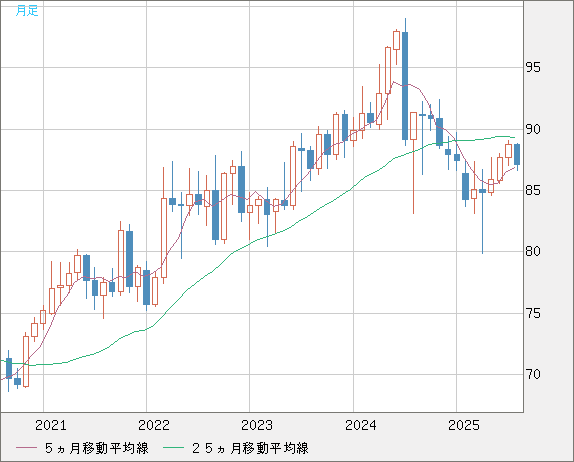Click the first blue candlestick at chart start
This screenshot has height=462, width=574.
coord(9,368)
